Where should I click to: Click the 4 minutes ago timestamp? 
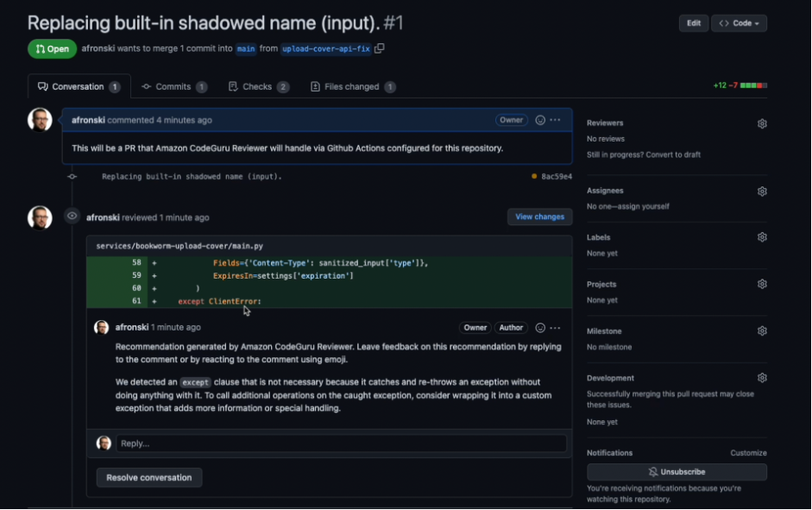[184, 120]
